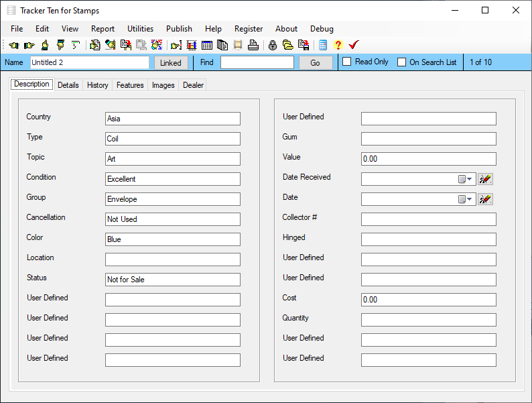The width and height of the screenshot is (532, 403).
Task: Switch to the History tab
Action: click(97, 85)
